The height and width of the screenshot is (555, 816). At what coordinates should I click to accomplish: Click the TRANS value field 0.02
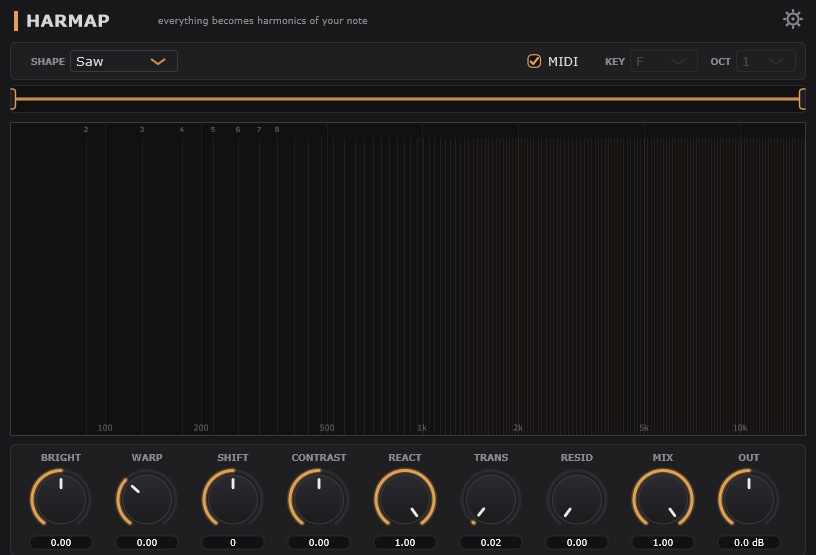tap(491, 543)
